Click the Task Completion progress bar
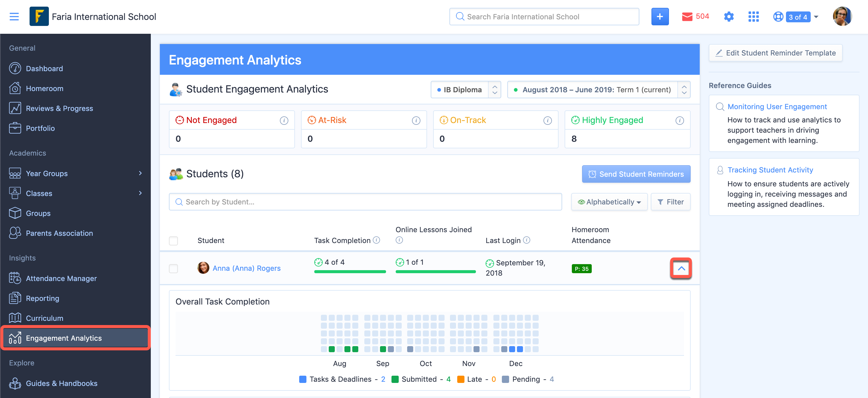 tap(350, 272)
